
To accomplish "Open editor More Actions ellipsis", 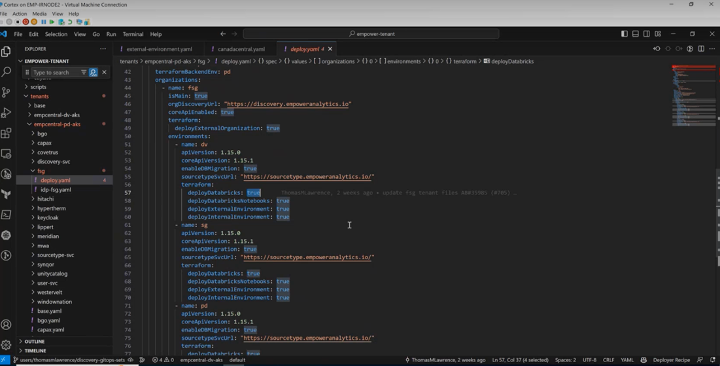I will coord(712,49).
